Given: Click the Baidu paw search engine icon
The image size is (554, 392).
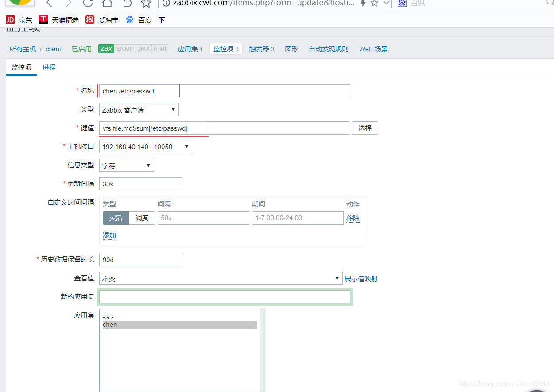Looking at the screenshot, I should (402, 4).
